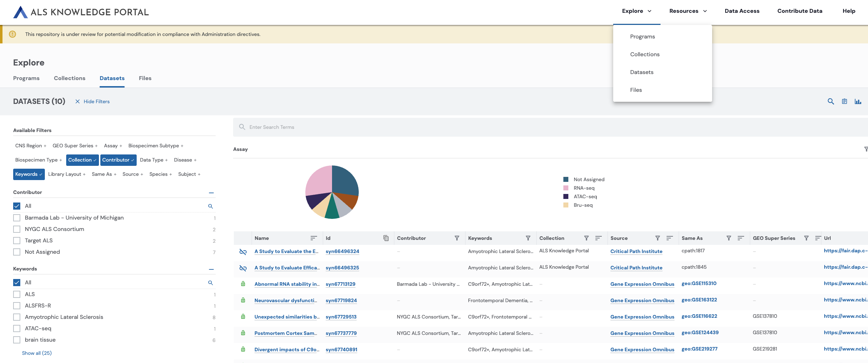Click the RNA-seq legend color swatch

(x=565, y=188)
